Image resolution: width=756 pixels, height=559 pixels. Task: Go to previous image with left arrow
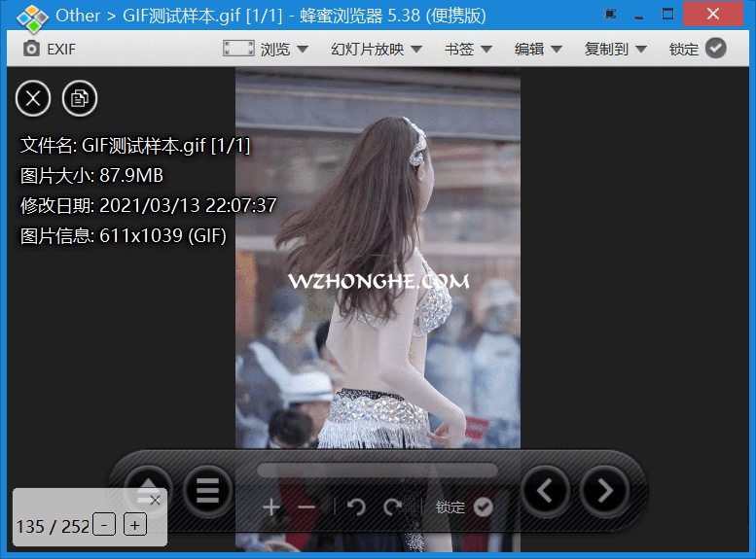click(546, 491)
